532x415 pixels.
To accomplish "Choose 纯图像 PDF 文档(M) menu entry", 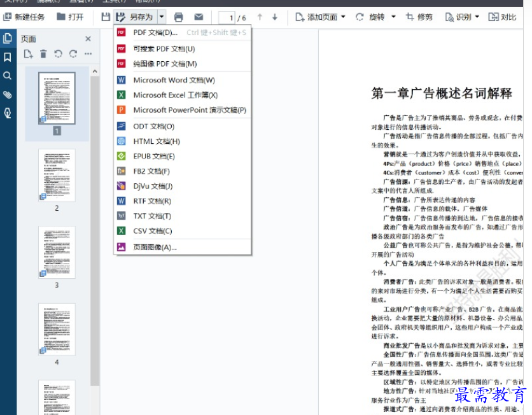I will (183, 64).
